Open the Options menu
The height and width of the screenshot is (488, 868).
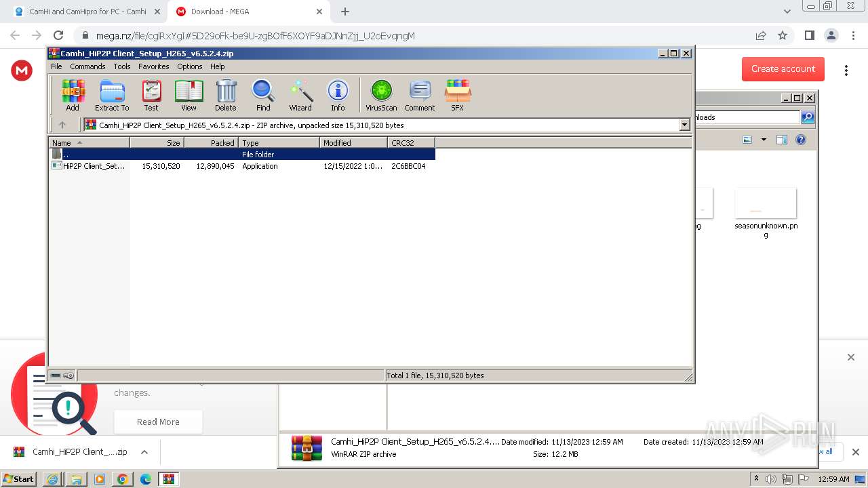[x=190, y=66]
